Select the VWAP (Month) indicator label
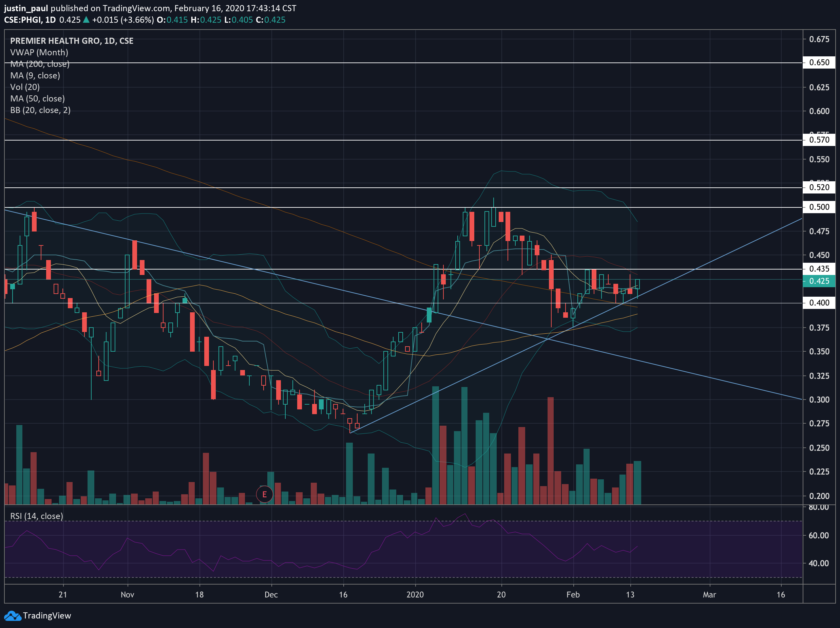 [39, 52]
